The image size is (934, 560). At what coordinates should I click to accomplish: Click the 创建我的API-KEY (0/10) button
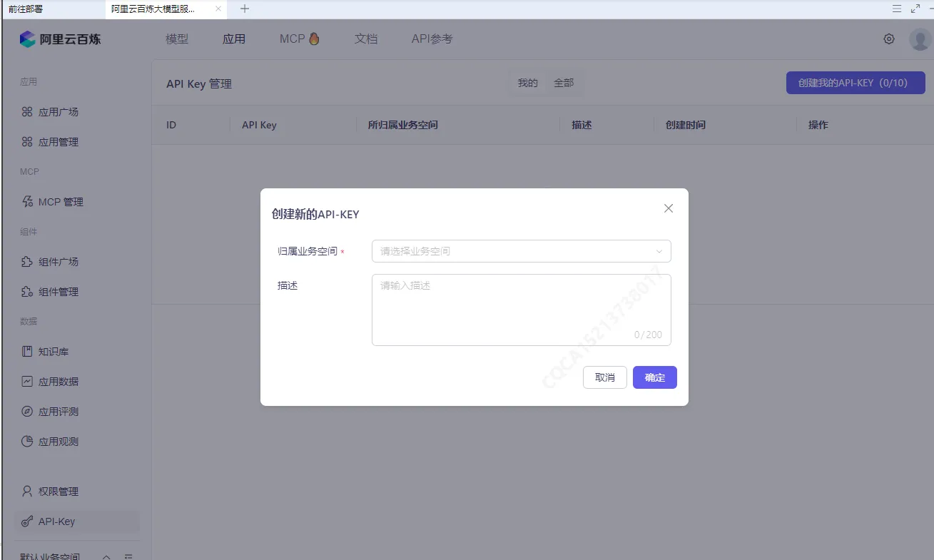[856, 83]
